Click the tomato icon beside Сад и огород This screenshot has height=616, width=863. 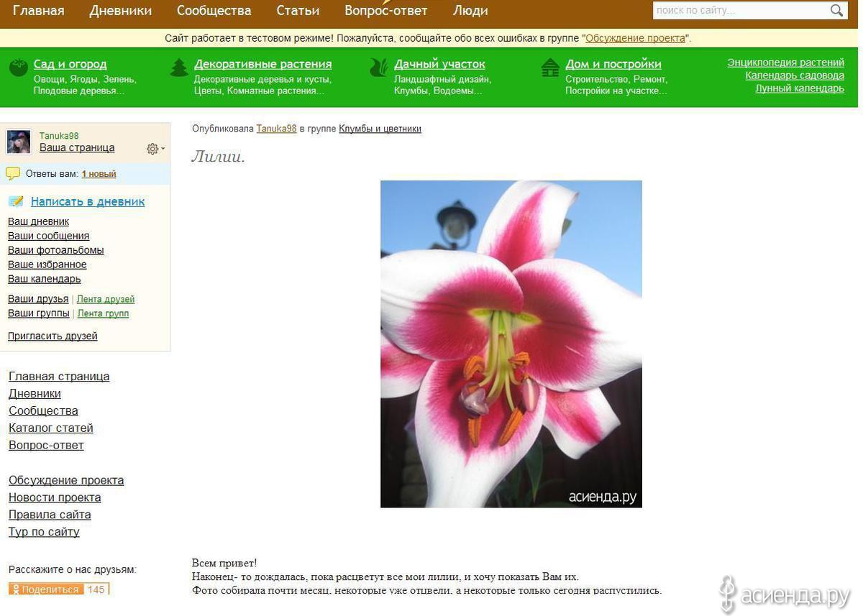click(18, 68)
